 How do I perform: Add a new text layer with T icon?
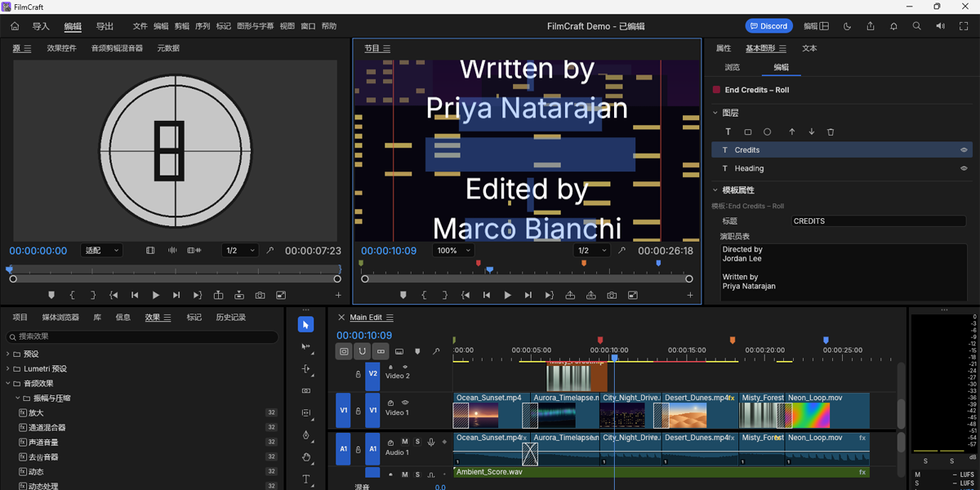pos(728,131)
